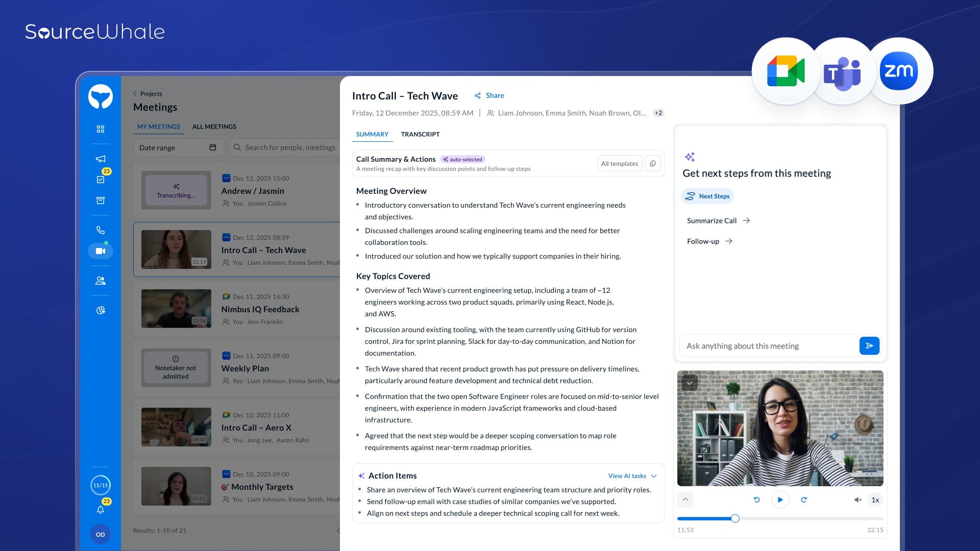Viewport: 980px width, 551px height.
Task: Copy the call summary with copy icon
Action: click(653, 163)
